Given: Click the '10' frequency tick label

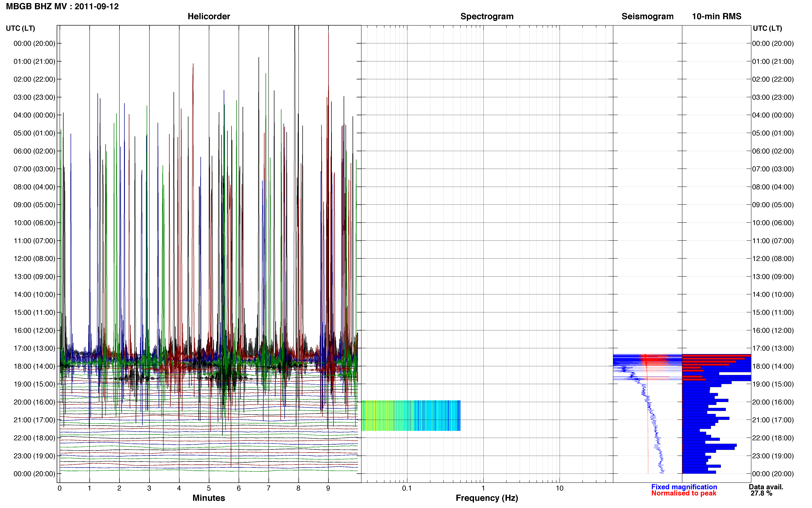Looking at the screenshot, I should [559, 488].
